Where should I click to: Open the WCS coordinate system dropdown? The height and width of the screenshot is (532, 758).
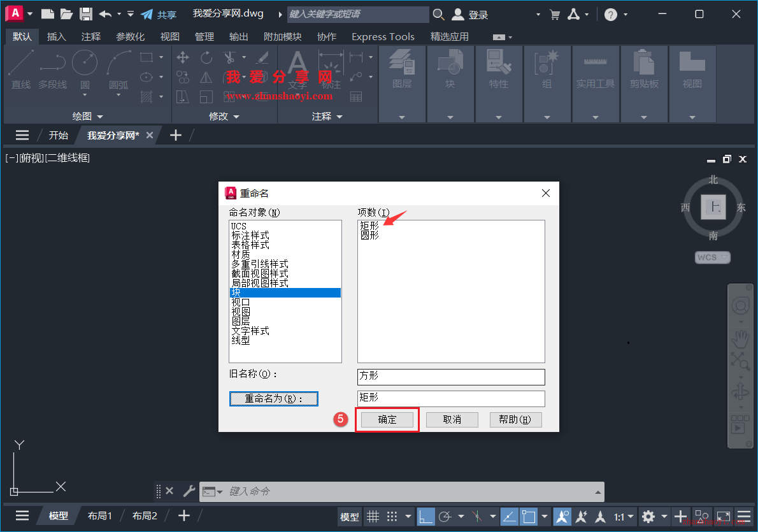713,257
